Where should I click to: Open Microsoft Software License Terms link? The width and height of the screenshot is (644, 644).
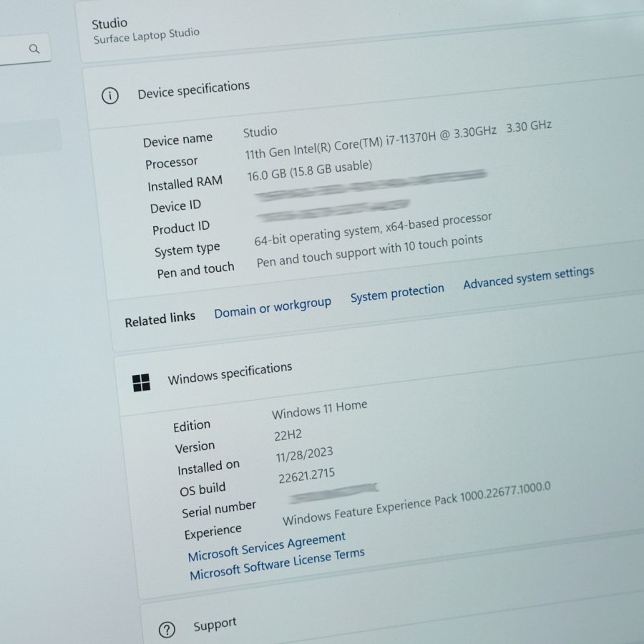coord(277,564)
